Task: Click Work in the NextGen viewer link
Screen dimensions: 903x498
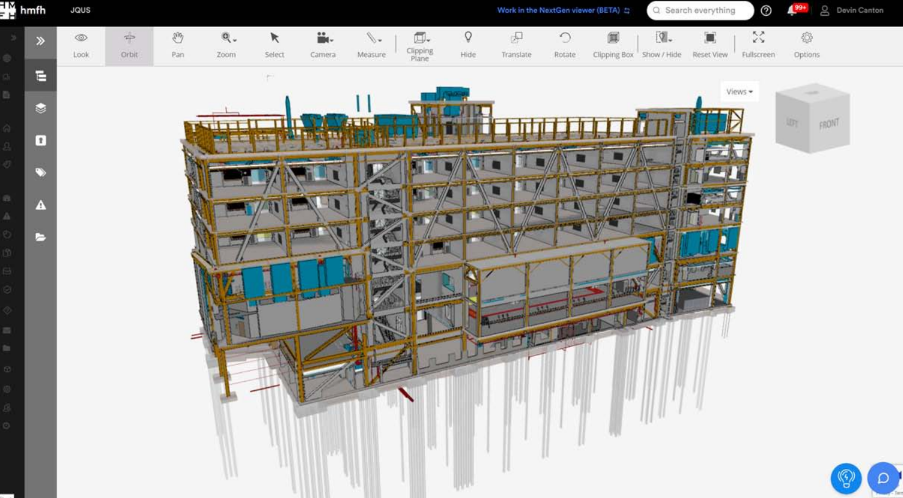Action: tap(564, 11)
